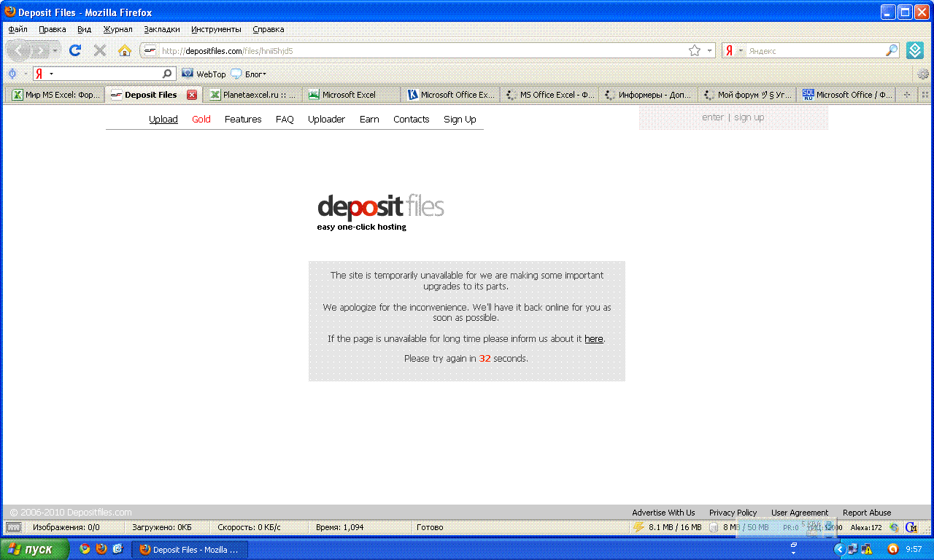The image size is (934, 560).
Task: Stop loading with the X toolbar icon
Action: pos(100,50)
